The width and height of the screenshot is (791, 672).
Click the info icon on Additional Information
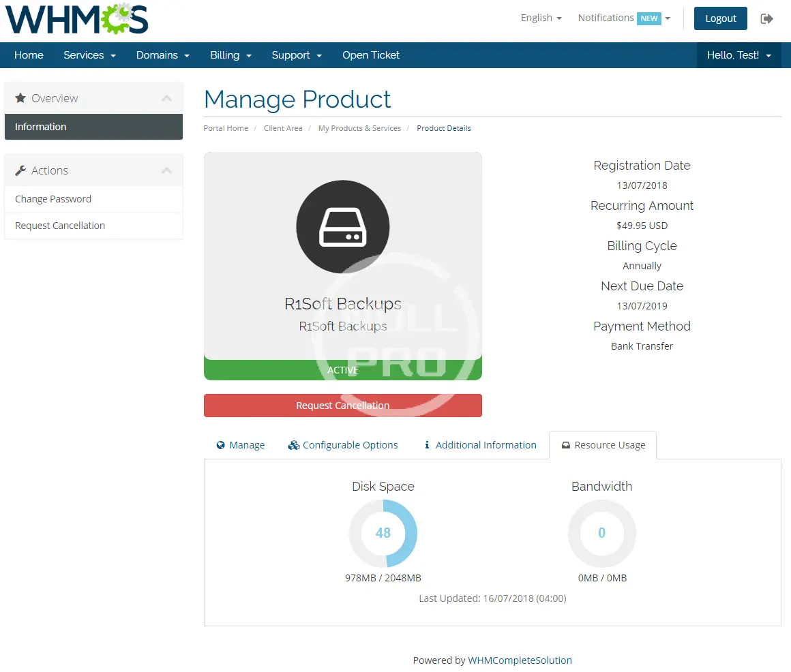point(427,445)
